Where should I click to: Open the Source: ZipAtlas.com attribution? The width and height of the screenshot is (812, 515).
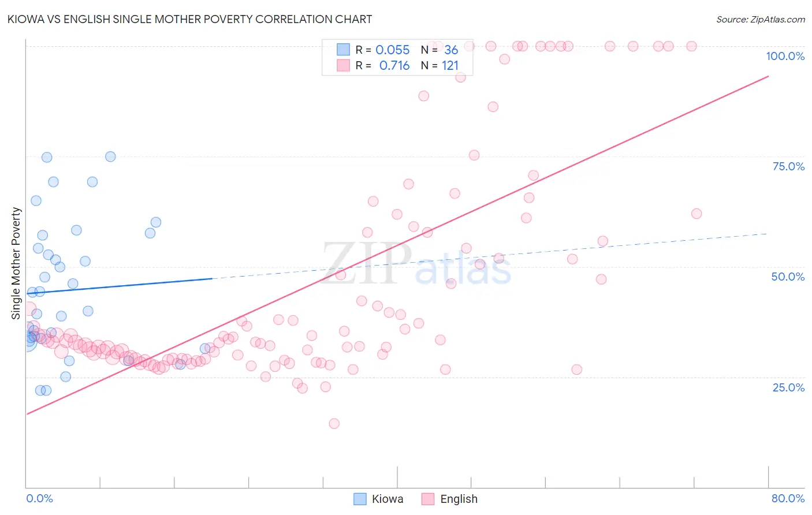(x=760, y=19)
